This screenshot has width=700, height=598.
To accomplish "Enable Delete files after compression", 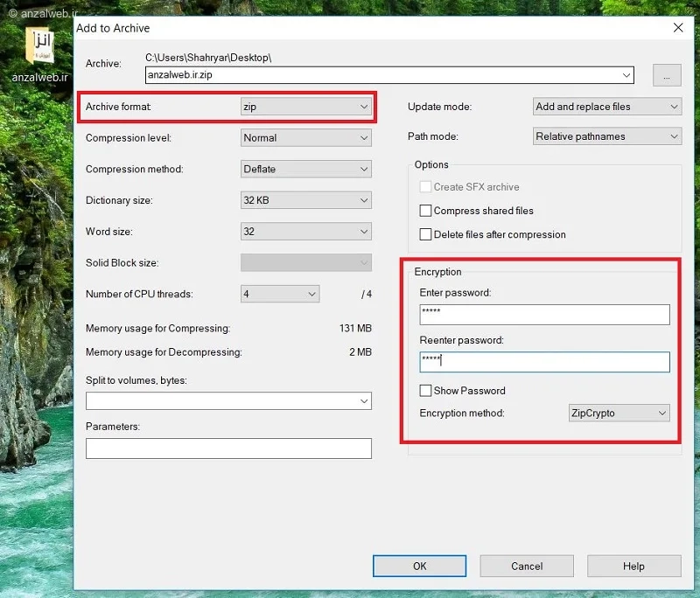I will click(426, 234).
